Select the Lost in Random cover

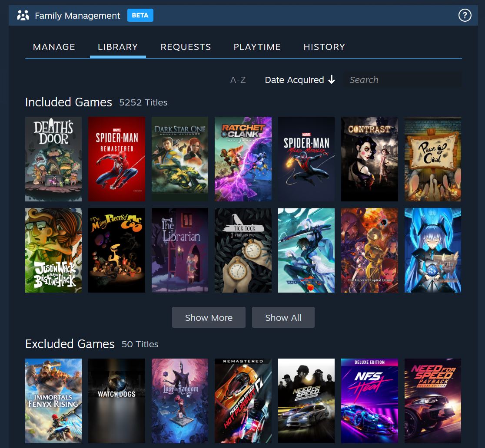click(180, 401)
